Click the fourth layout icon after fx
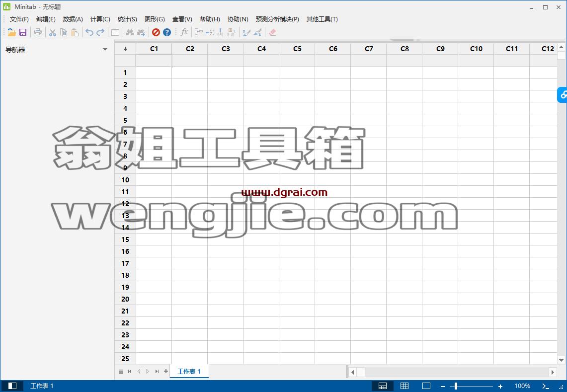 pos(232,33)
